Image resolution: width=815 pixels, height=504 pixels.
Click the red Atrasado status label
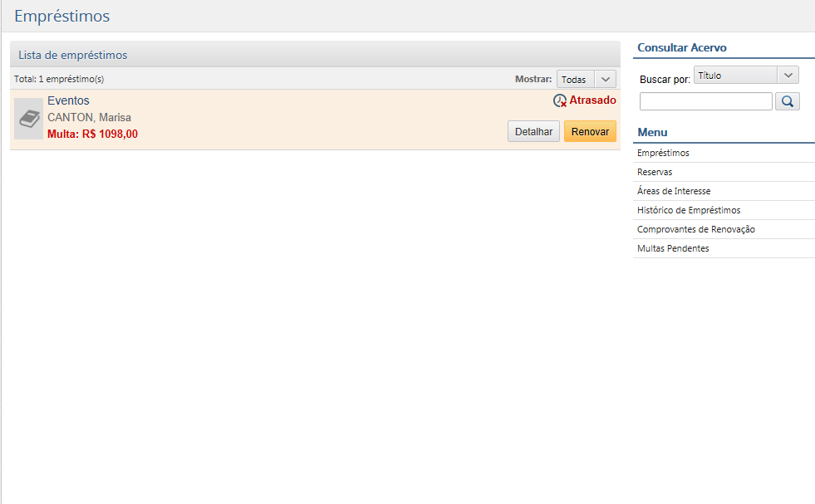pyautogui.click(x=592, y=100)
